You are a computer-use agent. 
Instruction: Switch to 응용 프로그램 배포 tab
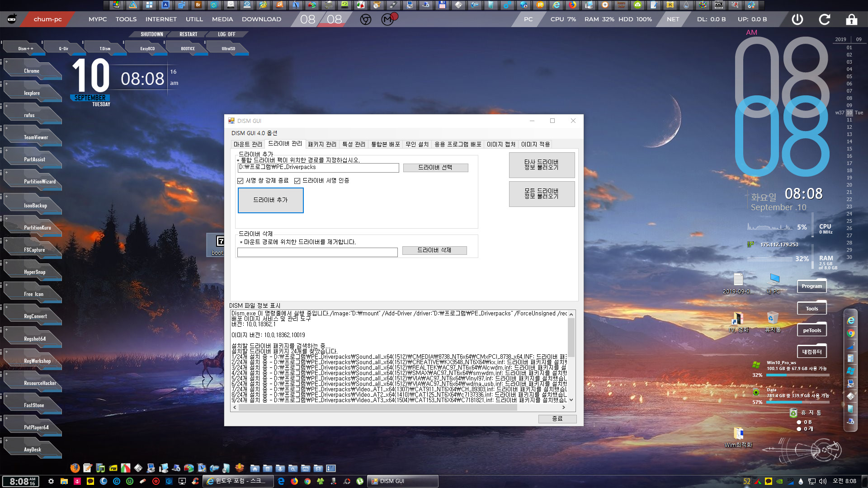[458, 144]
